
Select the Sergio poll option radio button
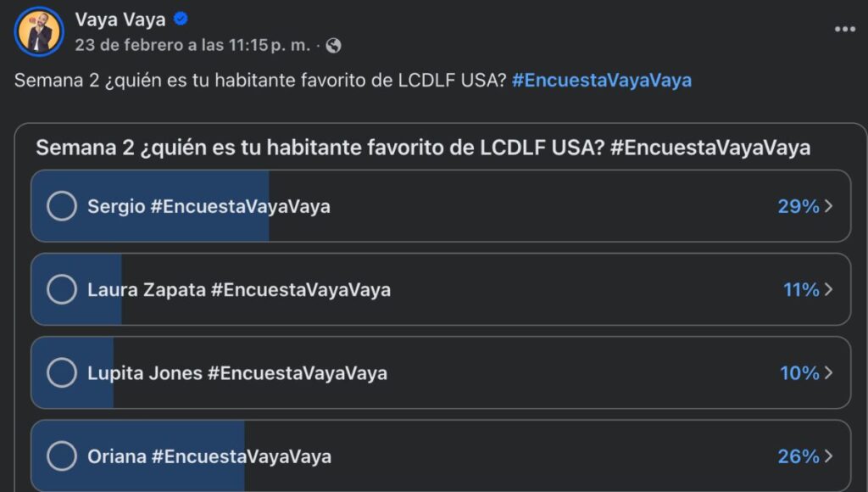pyautogui.click(x=61, y=206)
